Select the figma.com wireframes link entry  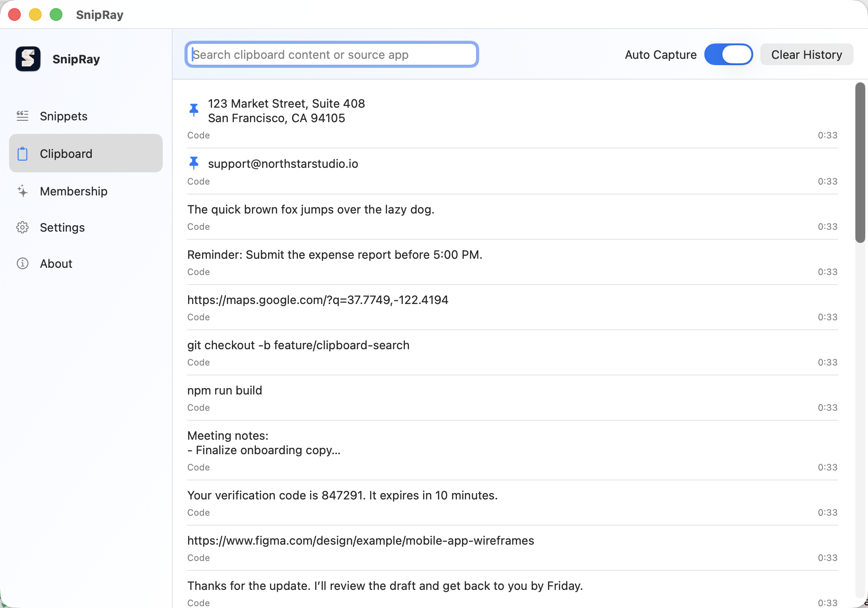click(x=513, y=548)
